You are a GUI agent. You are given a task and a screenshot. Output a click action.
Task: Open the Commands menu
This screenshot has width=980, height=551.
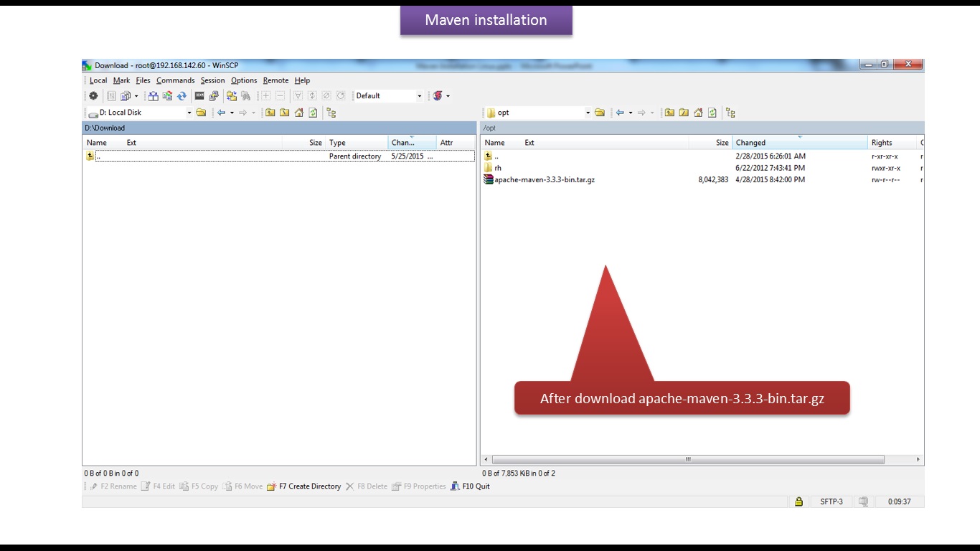pos(175,80)
